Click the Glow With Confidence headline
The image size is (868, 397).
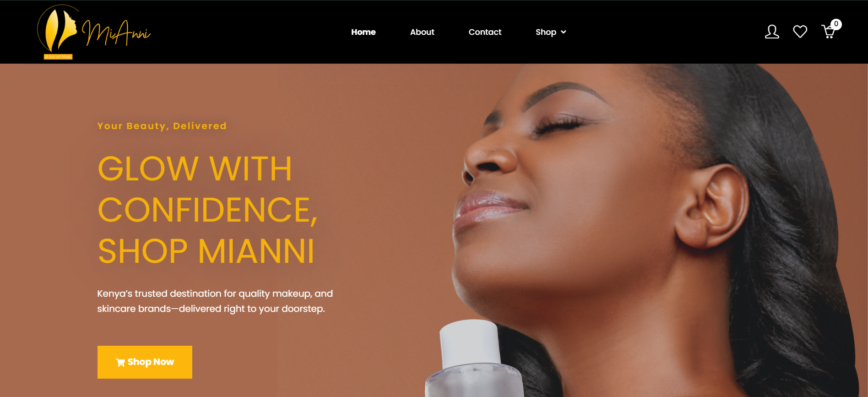[x=207, y=210]
